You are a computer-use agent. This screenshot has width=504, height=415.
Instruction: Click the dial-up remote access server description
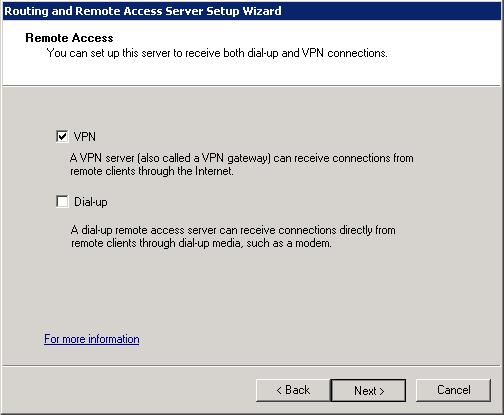[x=233, y=237]
